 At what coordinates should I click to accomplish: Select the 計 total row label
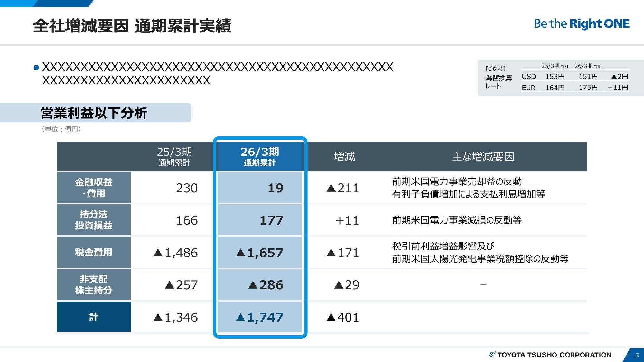tap(94, 317)
